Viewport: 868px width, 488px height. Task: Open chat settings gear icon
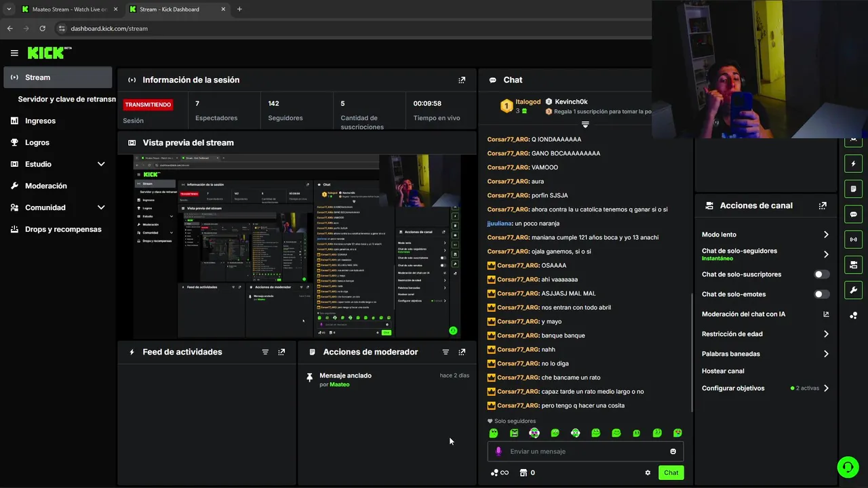[x=648, y=473]
